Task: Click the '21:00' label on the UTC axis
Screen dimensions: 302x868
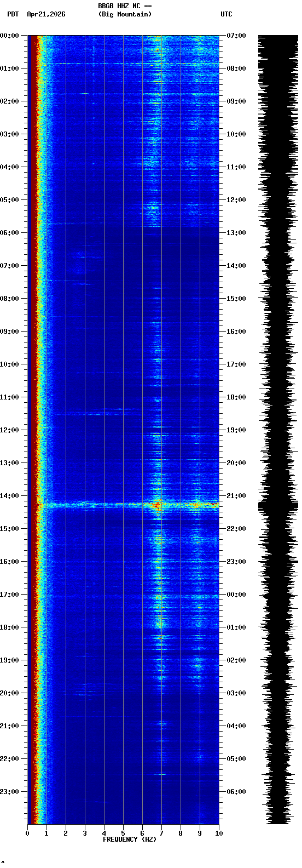Action: click(236, 496)
